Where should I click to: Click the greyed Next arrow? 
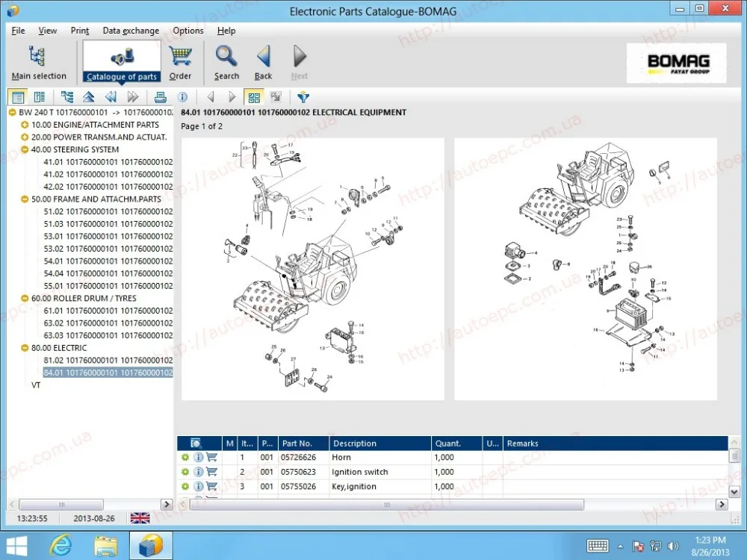click(x=300, y=63)
